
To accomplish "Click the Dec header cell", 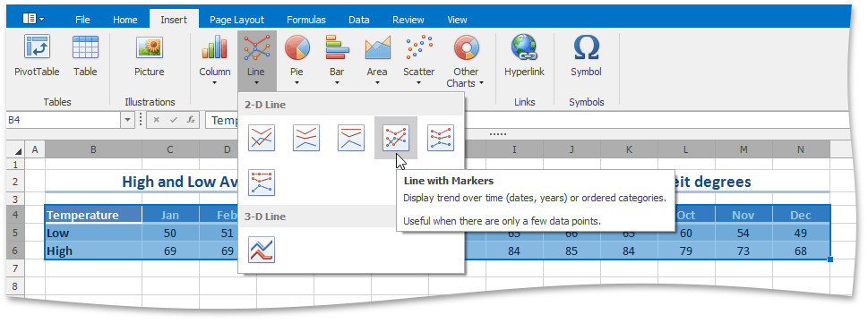I will point(801,215).
